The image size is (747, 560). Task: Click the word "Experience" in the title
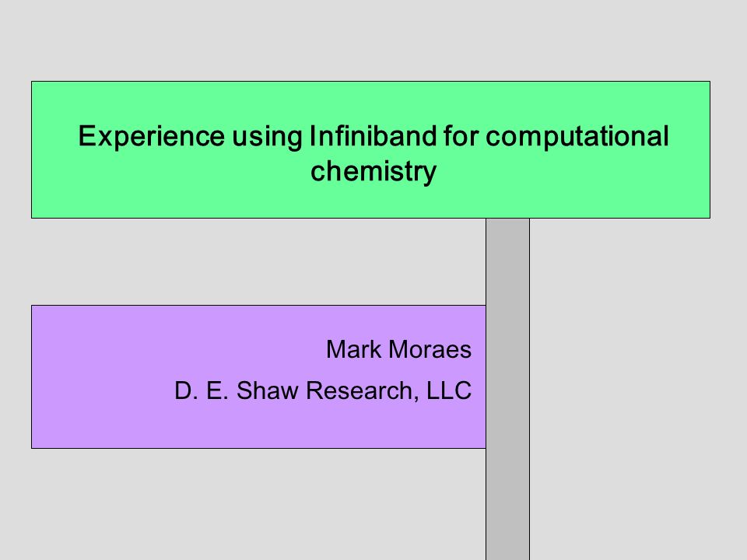(x=151, y=137)
